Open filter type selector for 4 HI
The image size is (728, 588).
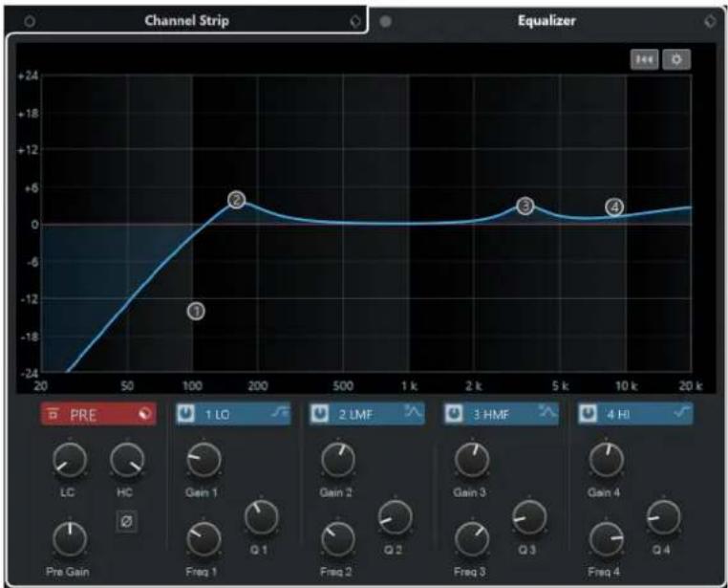pos(682,412)
